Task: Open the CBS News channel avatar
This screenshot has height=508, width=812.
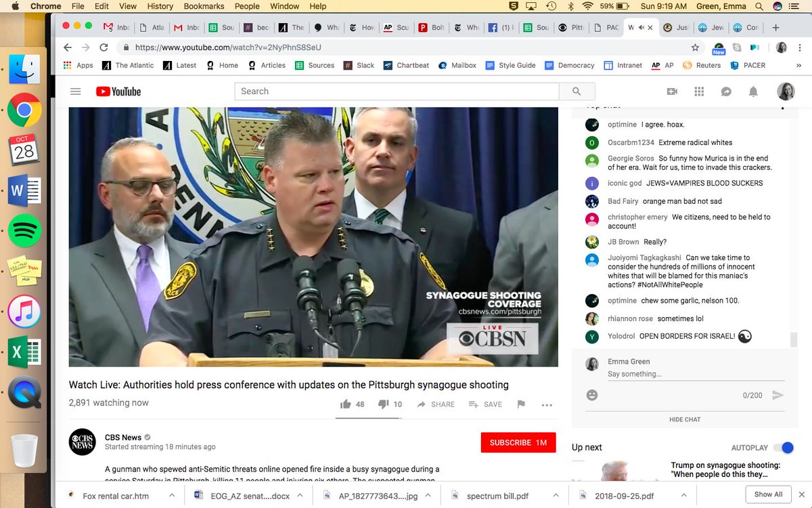Action: [83, 442]
